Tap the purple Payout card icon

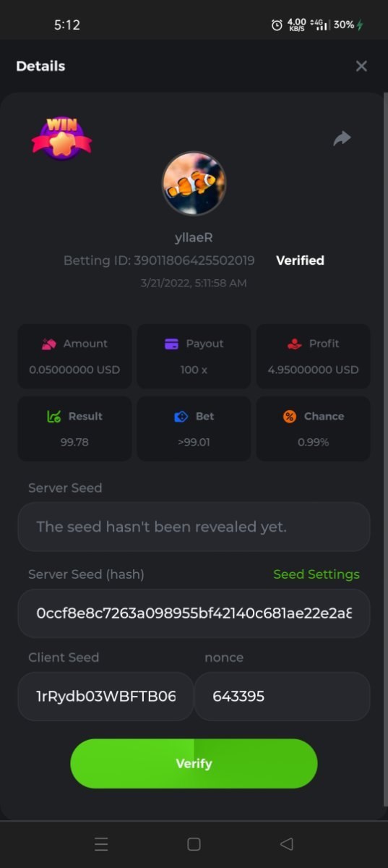tap(171, 344)
